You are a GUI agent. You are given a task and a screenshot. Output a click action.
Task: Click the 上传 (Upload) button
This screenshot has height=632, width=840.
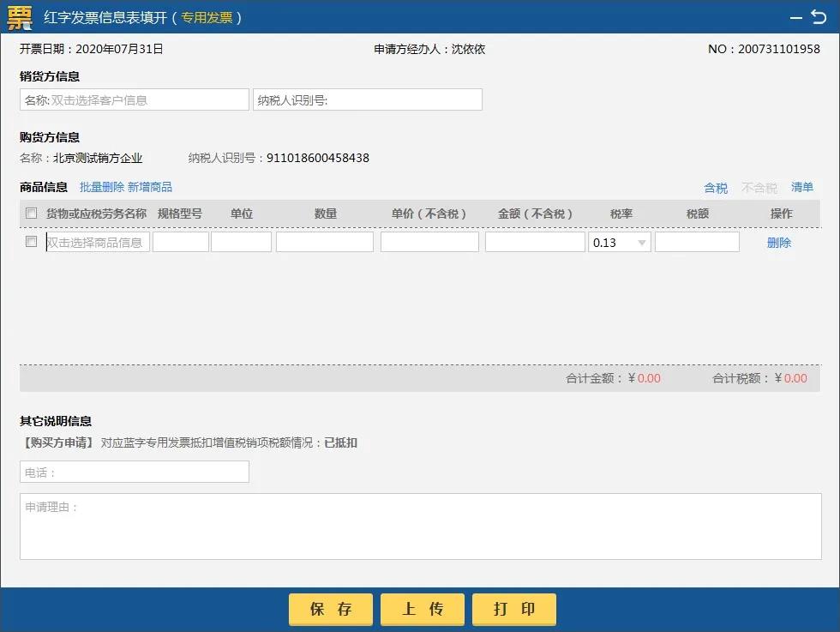(422, 609)
